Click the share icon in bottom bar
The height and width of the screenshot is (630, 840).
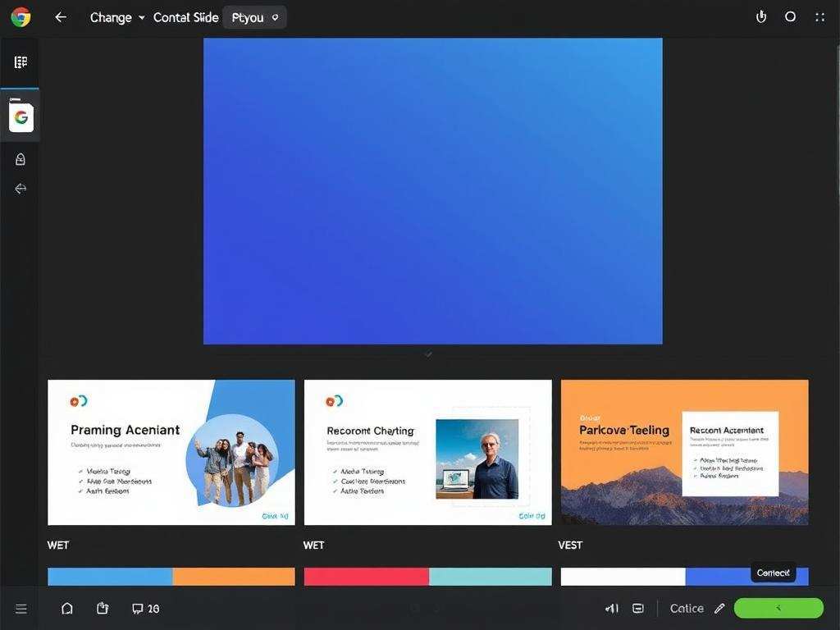point(103,609)
